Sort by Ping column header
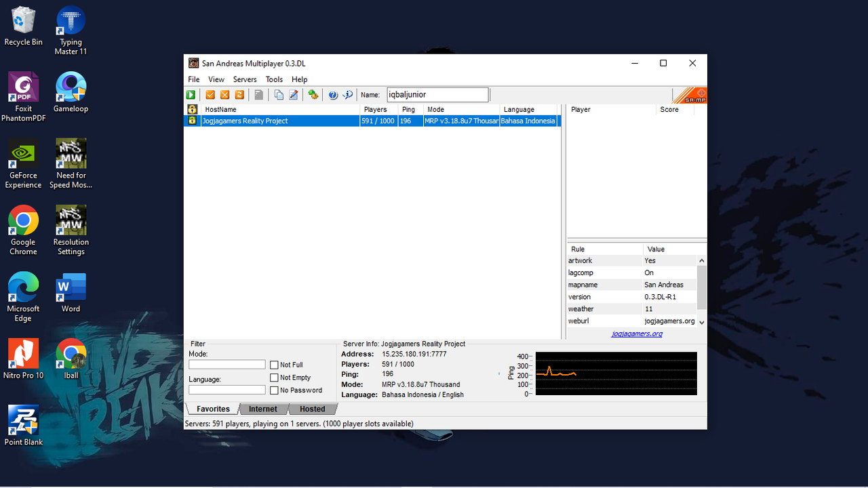Image resolution: width=868 pixels, height=488 pixels. pyautogui.click(x=410, y=109)
